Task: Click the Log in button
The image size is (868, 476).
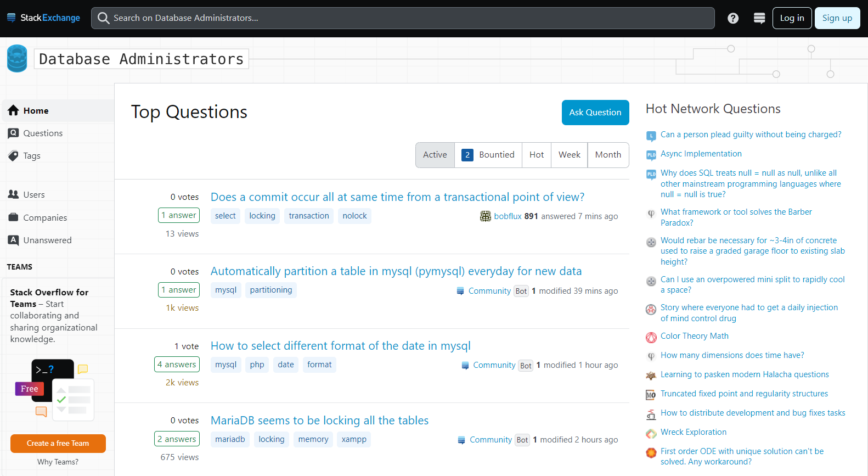Action: click(792, 18)
